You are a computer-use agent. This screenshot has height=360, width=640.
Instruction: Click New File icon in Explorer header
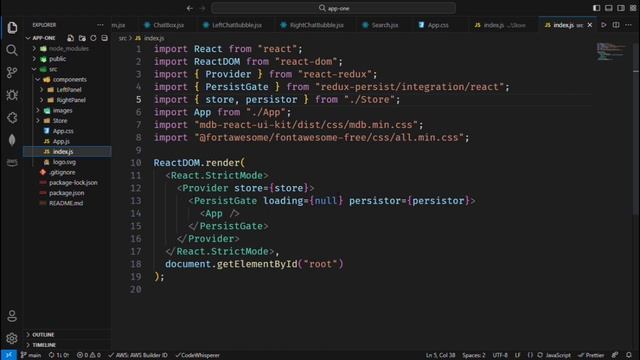click(x=71, y=38)
